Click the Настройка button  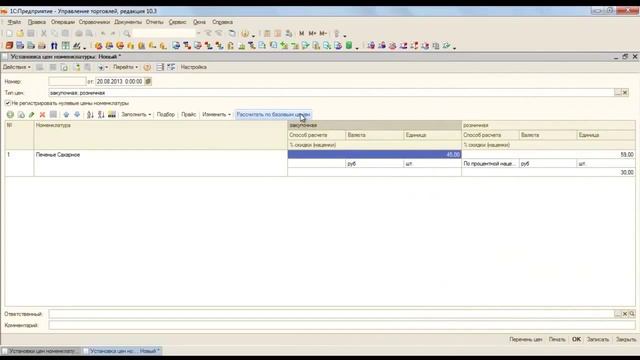click(193, 67)
